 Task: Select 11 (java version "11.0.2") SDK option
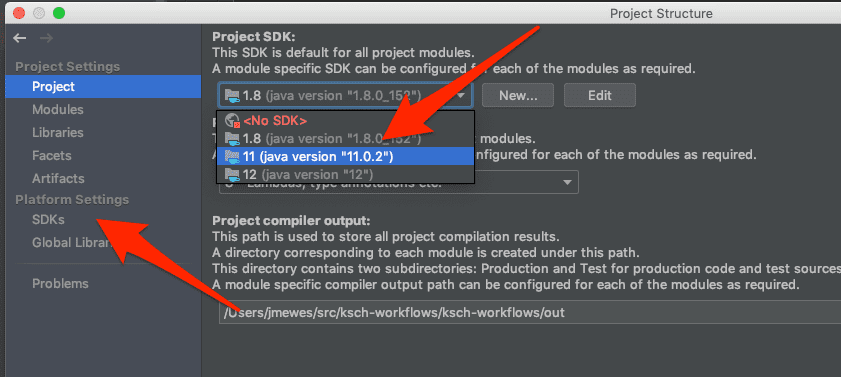[345, 156]
